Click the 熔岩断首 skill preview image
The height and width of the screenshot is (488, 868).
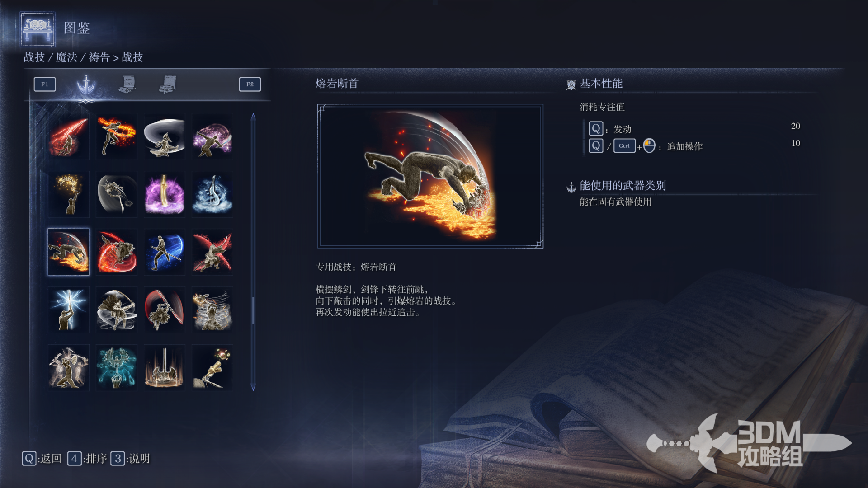pyautogui.click(x=430, y=176)
